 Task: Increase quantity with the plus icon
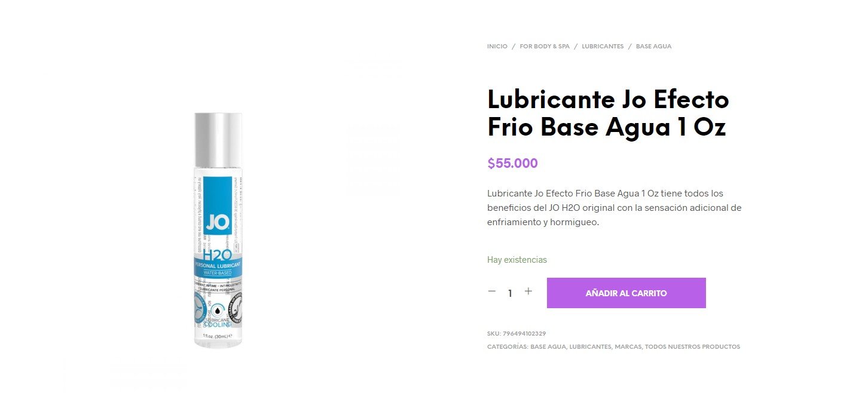(x=528, y=291)
